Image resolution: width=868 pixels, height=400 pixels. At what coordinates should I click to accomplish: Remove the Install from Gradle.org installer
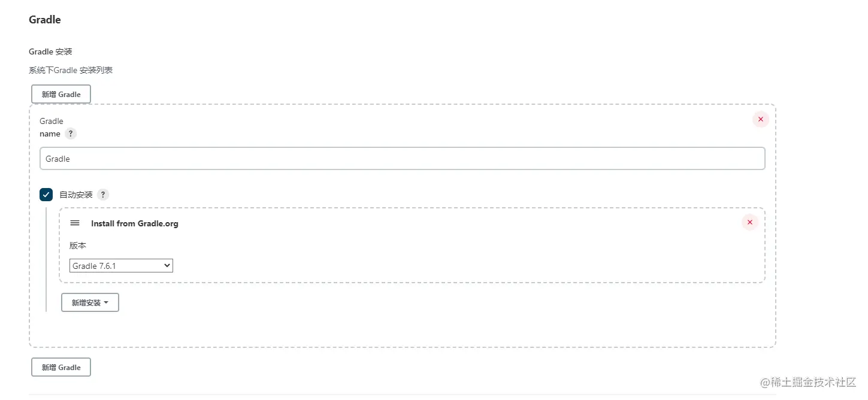tap(749, 223)
